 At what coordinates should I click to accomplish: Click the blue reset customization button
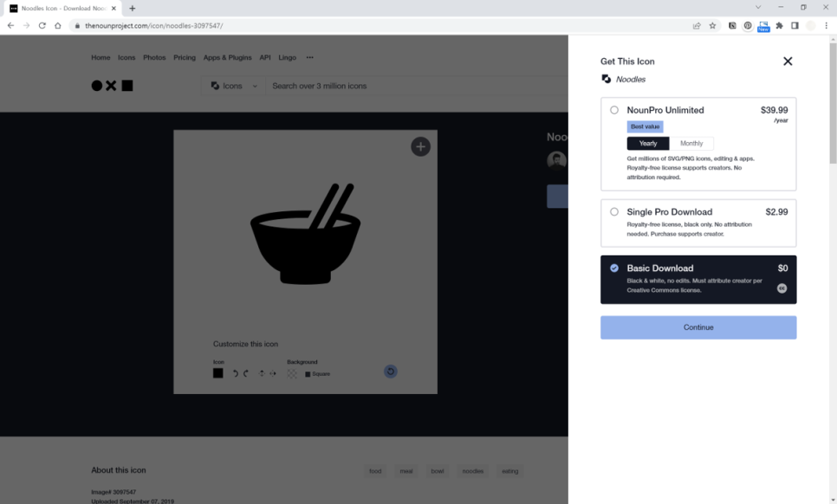pos(391,372)
